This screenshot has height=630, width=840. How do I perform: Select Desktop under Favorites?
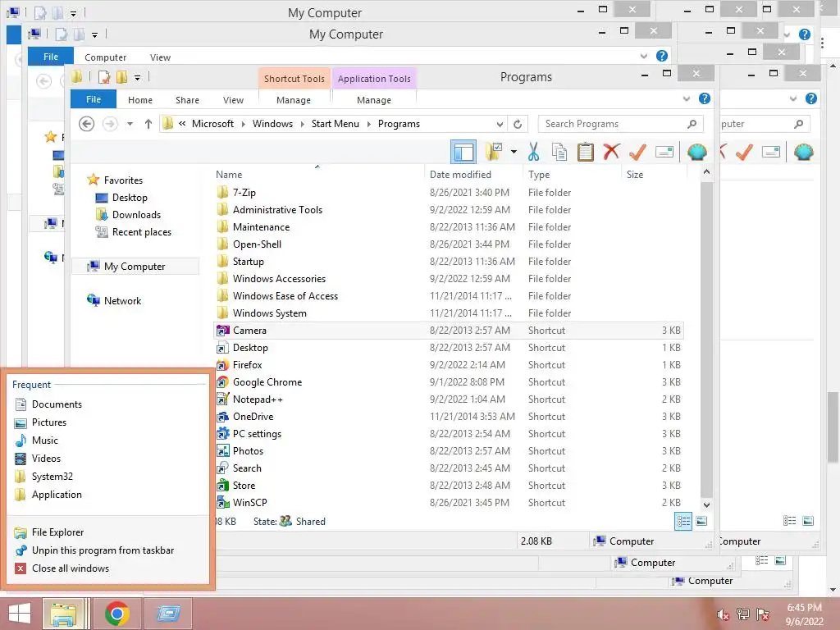(x=130, y=198)
